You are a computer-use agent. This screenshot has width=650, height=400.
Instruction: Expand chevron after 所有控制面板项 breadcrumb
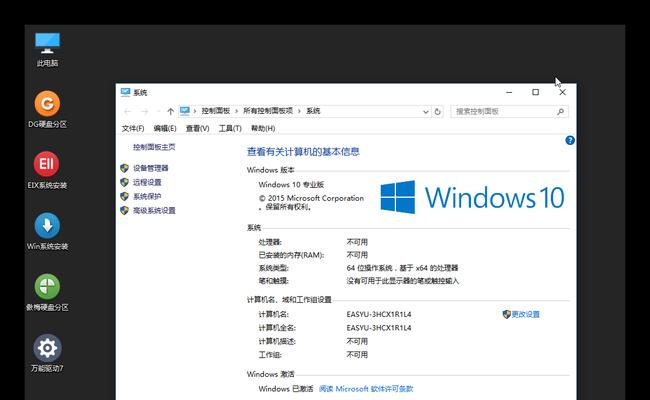point(299,111)
